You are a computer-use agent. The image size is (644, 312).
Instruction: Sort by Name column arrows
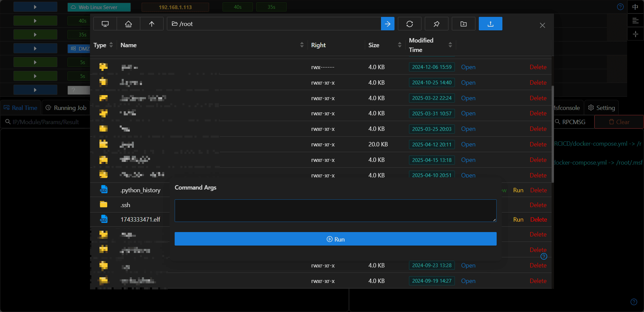[x=302, y=45]
